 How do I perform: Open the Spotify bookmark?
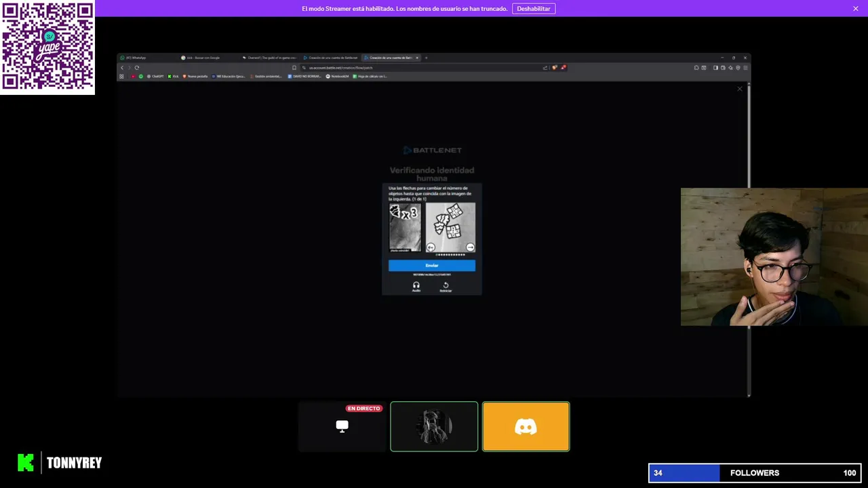point(141,77)
